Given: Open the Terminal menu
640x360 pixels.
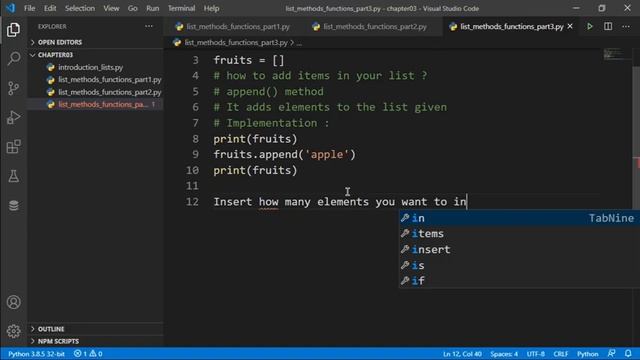Looking at the screenshot, I should click(x=181, y=8).
